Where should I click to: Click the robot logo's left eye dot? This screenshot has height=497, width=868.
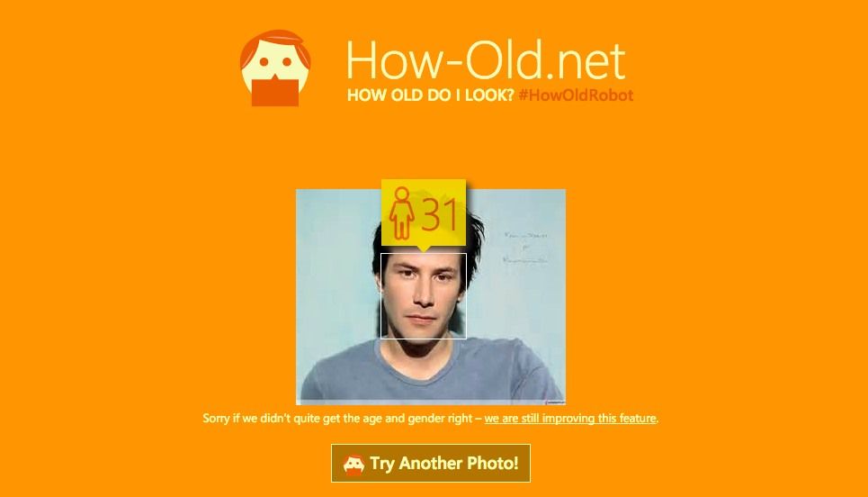point(264,61)
